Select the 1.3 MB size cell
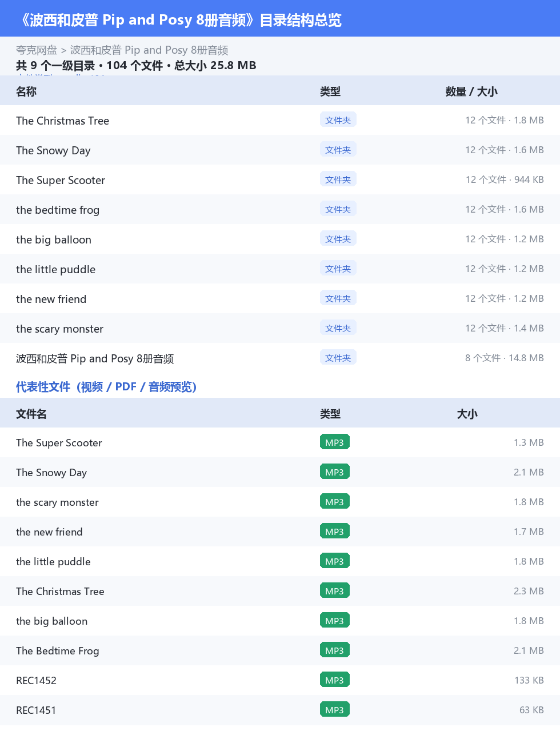Image resolution: width=560 pixels, height=743 pixels. click(x=529, y=442)
